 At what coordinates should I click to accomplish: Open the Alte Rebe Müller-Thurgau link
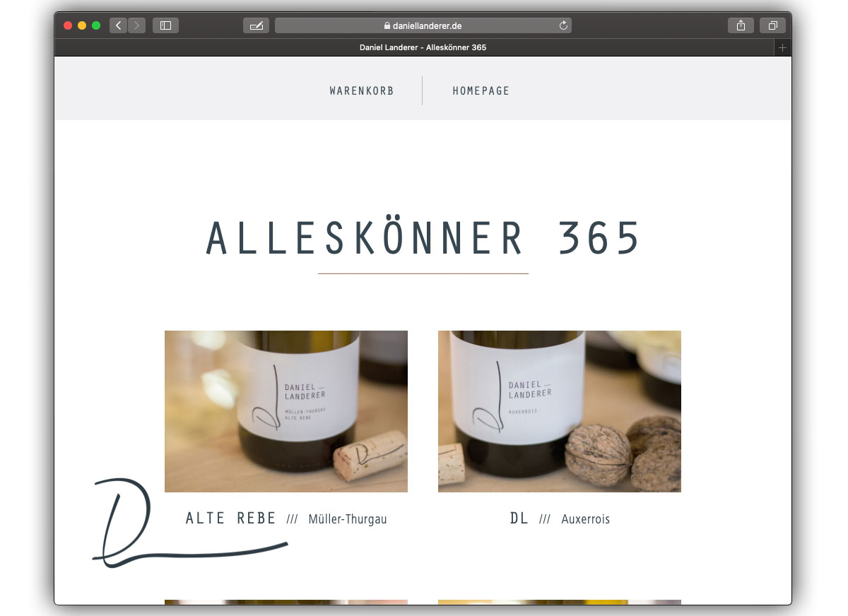tap(286, 519)
